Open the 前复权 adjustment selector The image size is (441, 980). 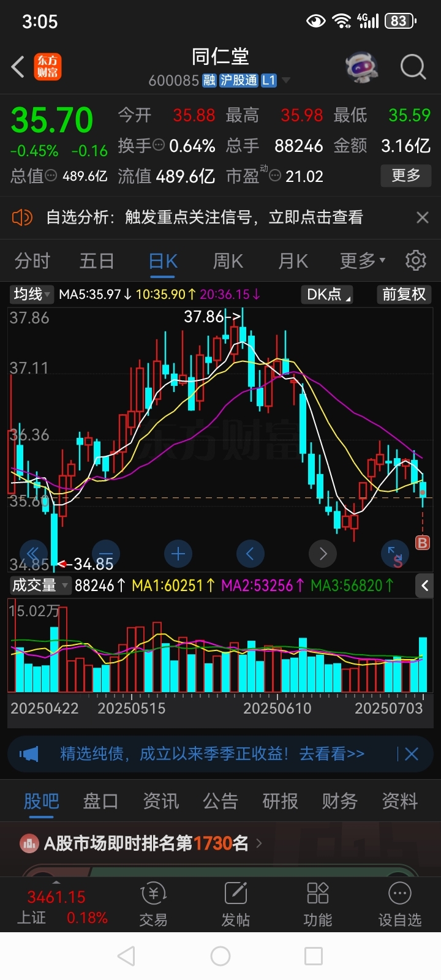point(404,295)
